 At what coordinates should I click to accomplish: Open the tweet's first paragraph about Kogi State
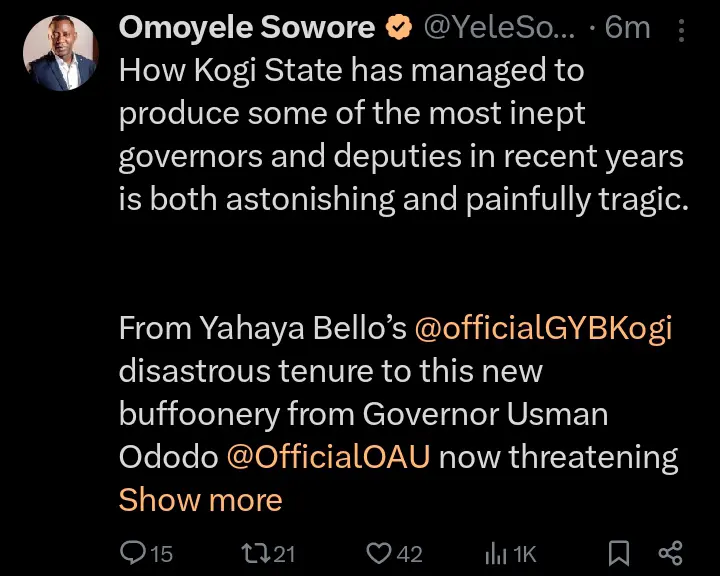click(400, 135)
